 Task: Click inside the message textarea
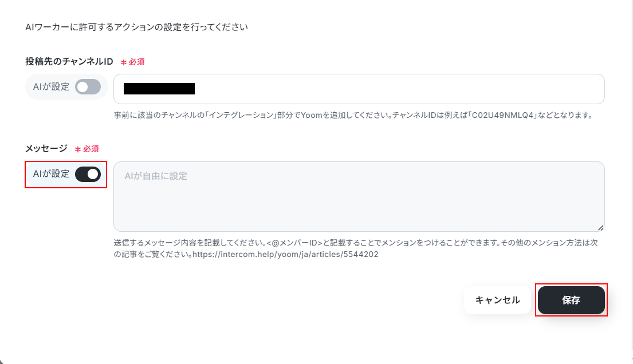[359, 196]
